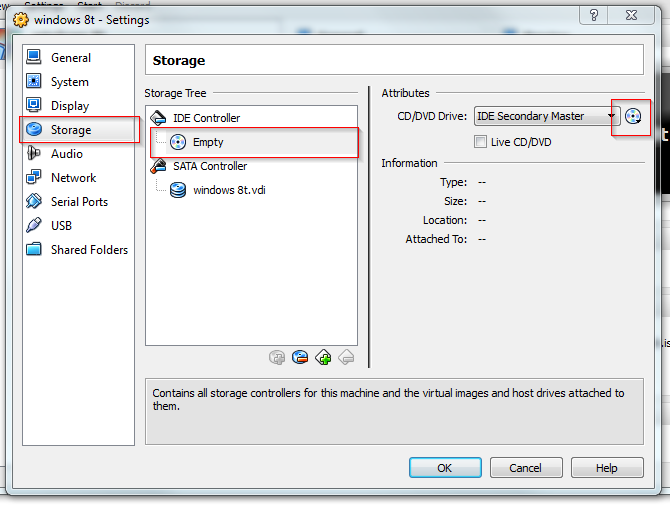
Task: Open the Network settings category
Action: (x=78, y=177)
